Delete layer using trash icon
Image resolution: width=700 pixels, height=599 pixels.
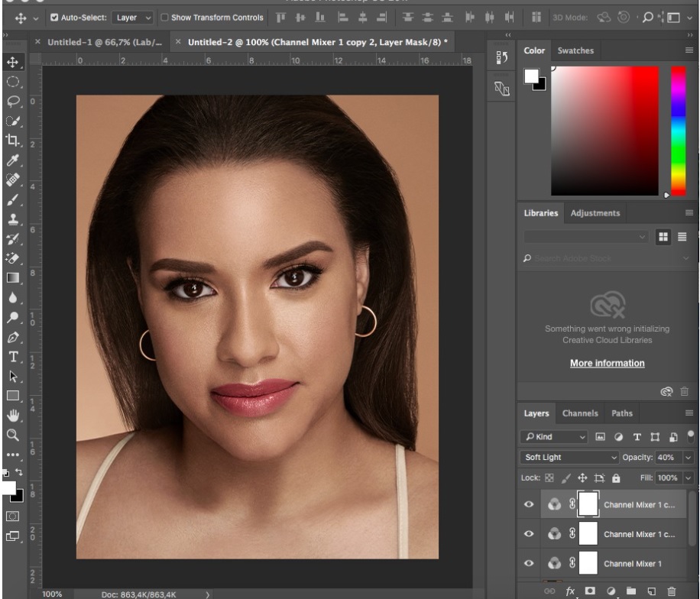click(x=671, y=591)
